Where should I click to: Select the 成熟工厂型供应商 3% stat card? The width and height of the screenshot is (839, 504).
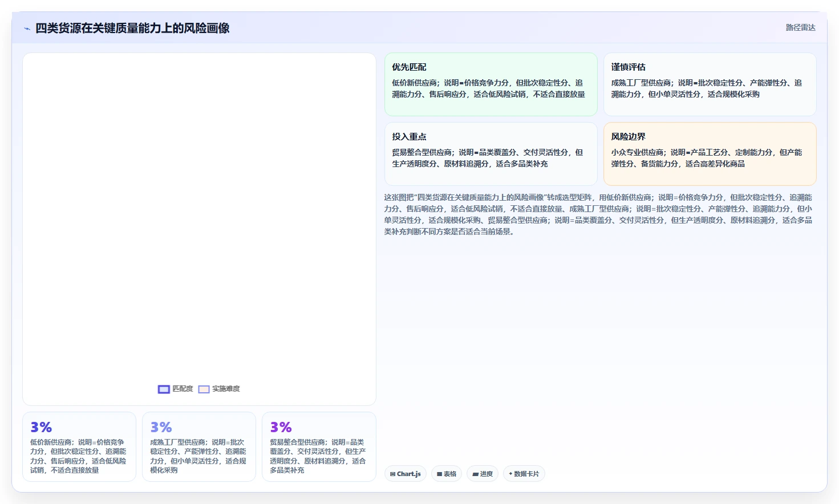coord(199,447)
